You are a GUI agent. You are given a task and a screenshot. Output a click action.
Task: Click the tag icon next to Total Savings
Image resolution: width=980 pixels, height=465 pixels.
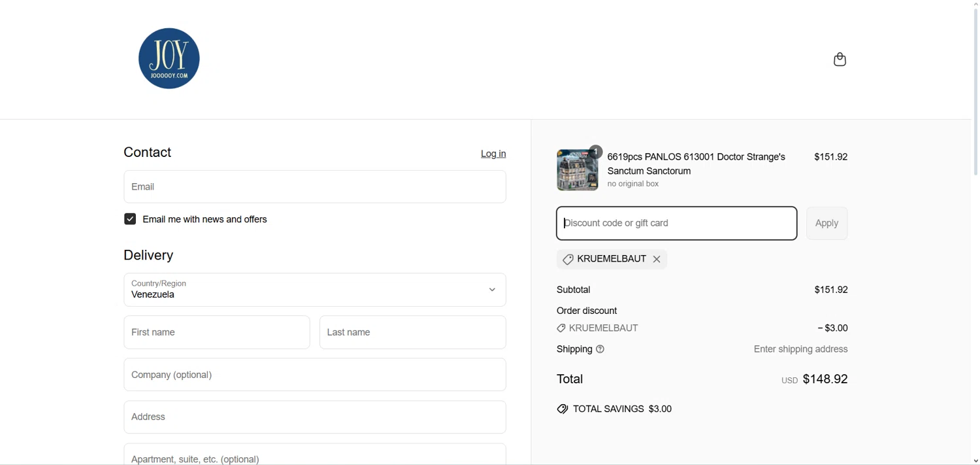pos(563,409)
